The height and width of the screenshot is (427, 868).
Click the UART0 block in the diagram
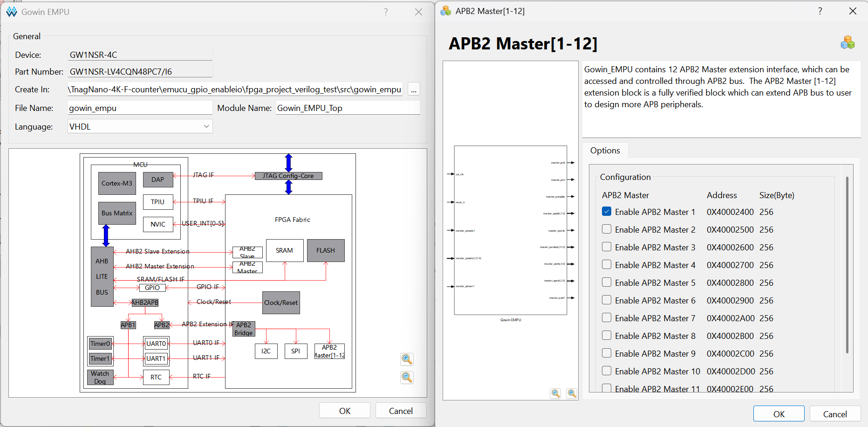pos(156,344)
